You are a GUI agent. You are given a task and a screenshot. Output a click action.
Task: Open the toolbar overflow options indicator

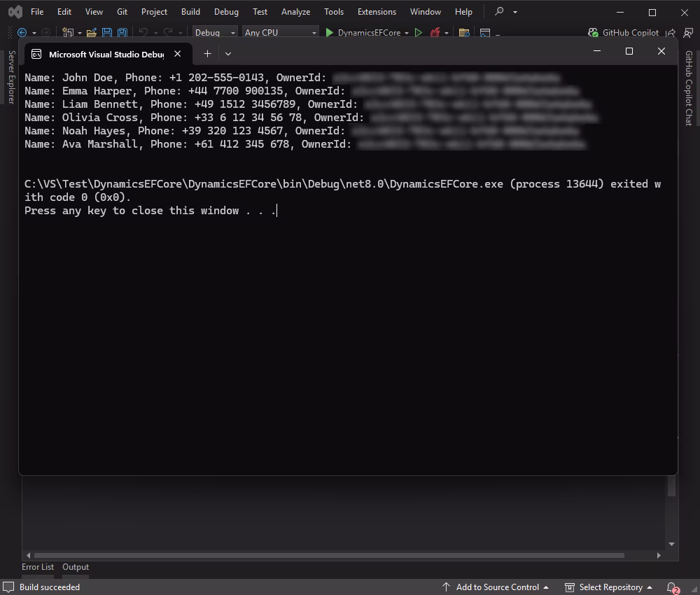498,34
